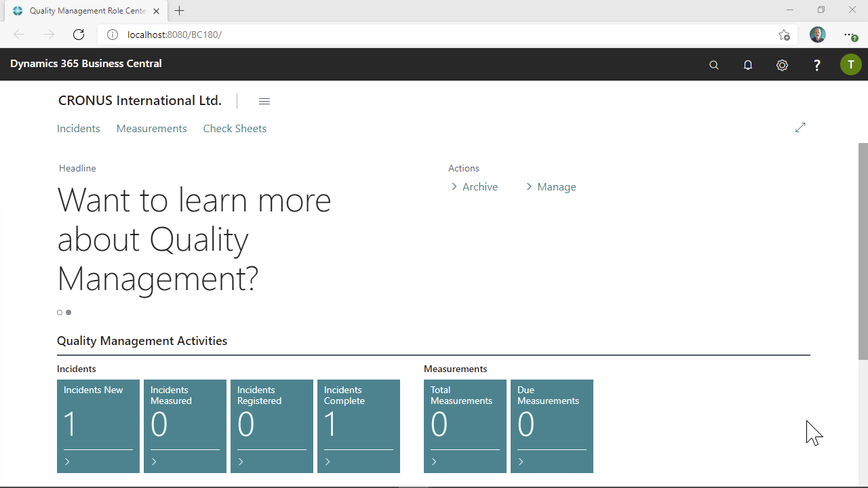
Task: Add this page to favorites star icon
Action: point(784,35)
